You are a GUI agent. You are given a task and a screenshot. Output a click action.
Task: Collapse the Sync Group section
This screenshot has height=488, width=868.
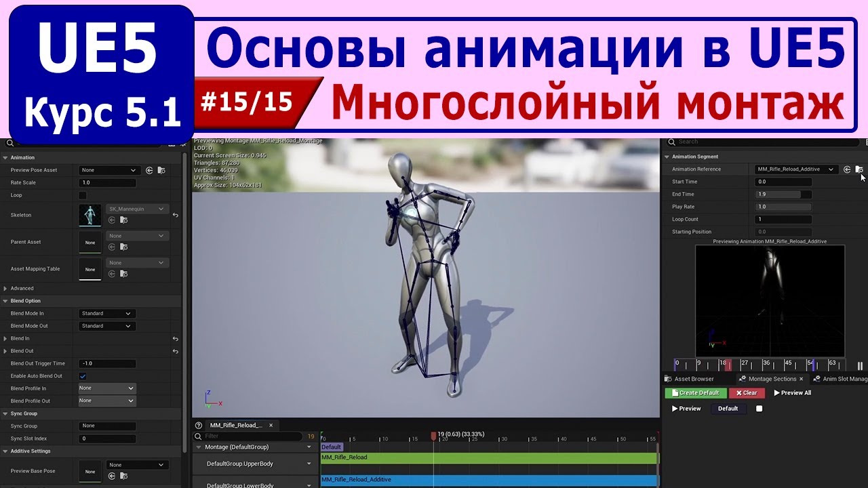[x=5, y=413]
